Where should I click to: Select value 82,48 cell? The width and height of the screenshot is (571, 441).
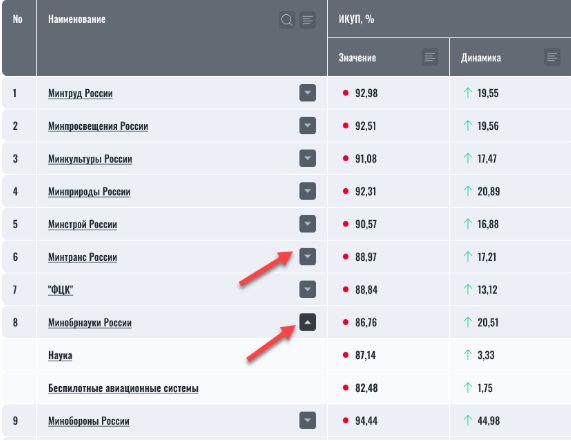[366, 388]
